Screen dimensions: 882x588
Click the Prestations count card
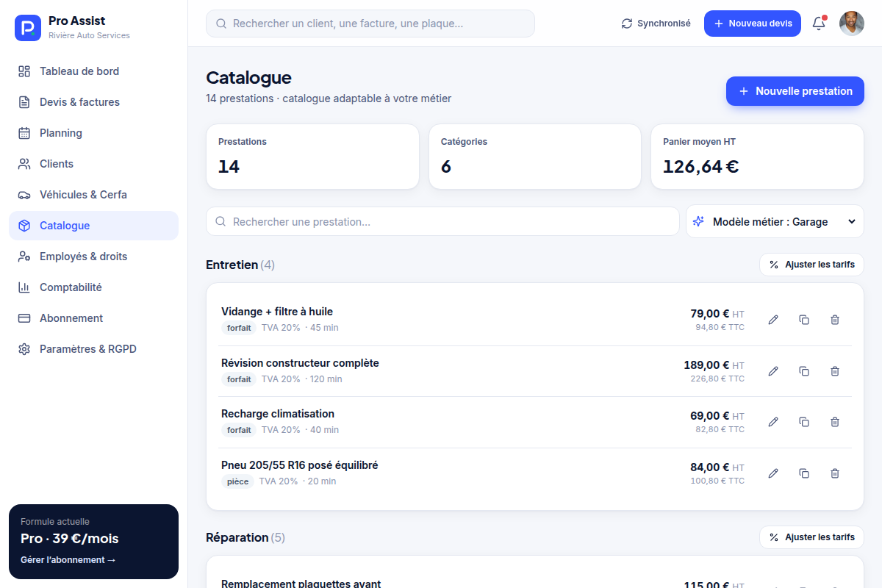(x=312, y=157)
